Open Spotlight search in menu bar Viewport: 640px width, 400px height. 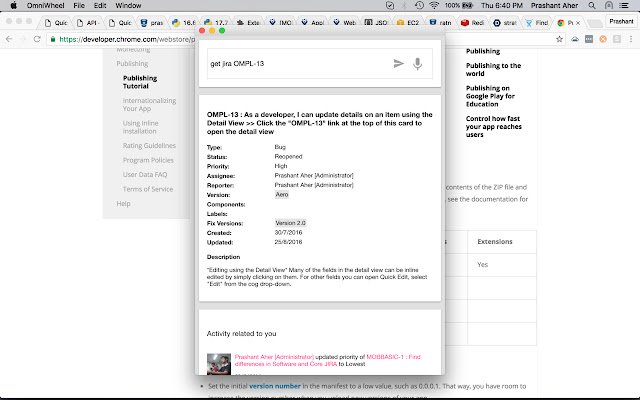[591, 5]
